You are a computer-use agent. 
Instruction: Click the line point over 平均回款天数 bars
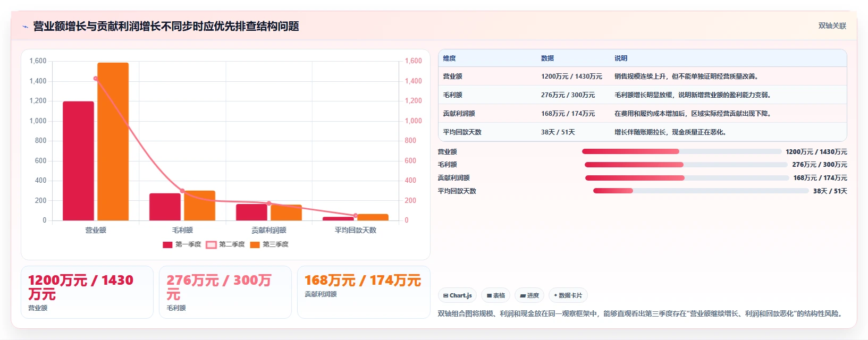tap(356, 216)
